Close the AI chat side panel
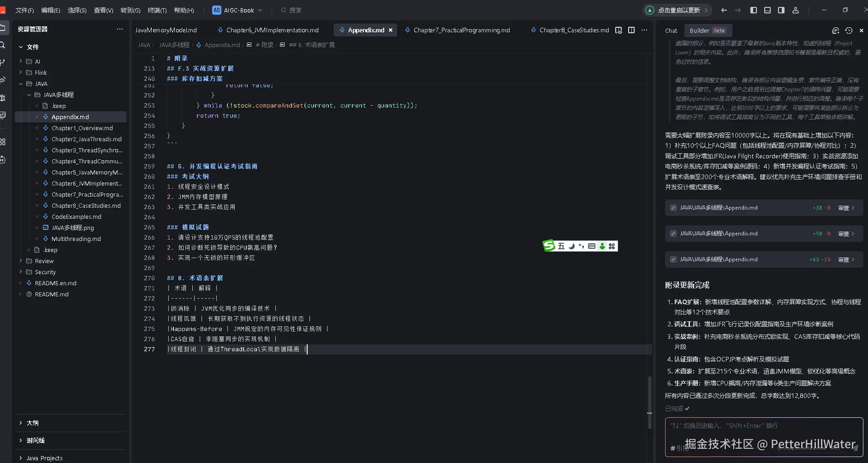The width and height of the screenshot is (868, 463). click(862, 30)
